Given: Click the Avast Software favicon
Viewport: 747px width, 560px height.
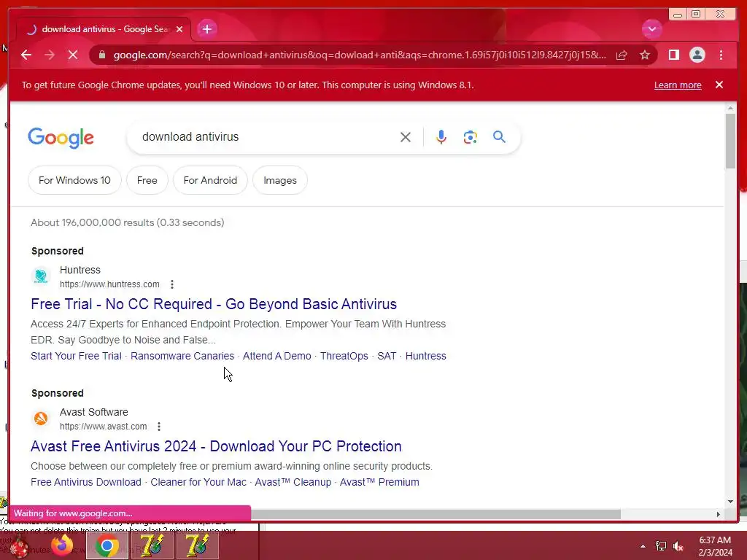Looking at the screenshot, I should [41, 419].
